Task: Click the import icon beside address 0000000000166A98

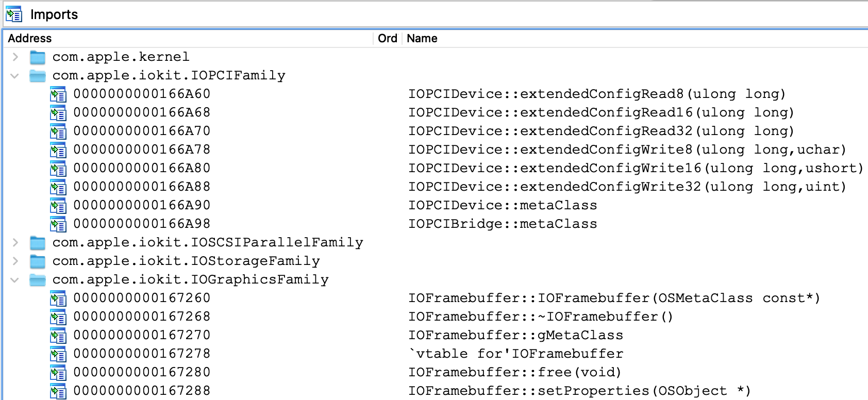Action: coord(58,224)
